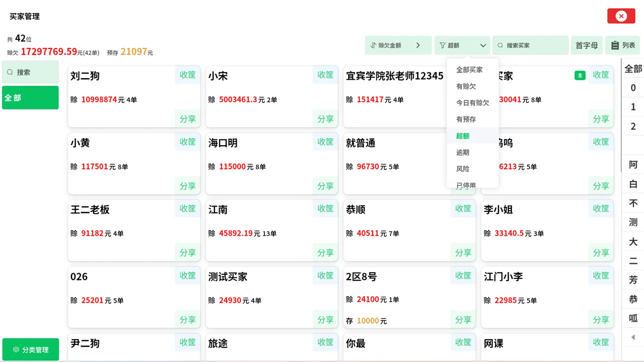Select the 全部 category in left sidebar
This screenshot has width=644, height=362.
[x=30, y=97]
